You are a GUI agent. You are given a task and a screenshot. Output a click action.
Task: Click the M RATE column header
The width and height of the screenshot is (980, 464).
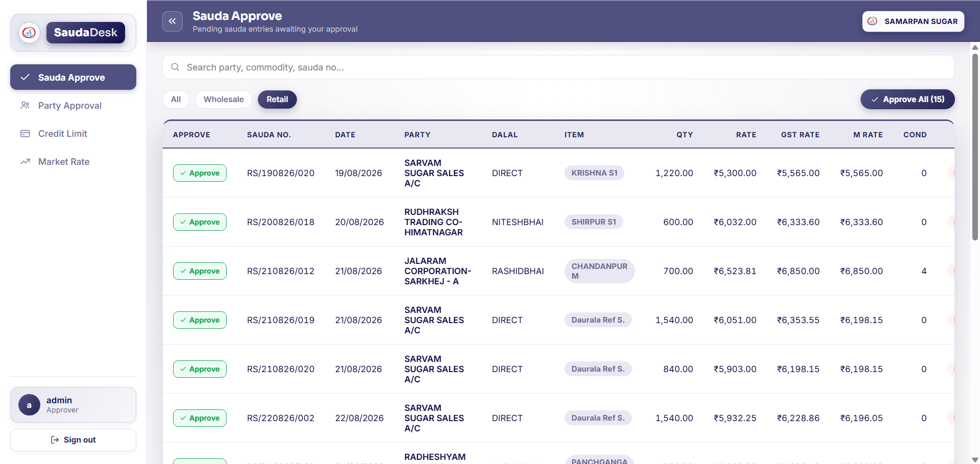(868, 135)
